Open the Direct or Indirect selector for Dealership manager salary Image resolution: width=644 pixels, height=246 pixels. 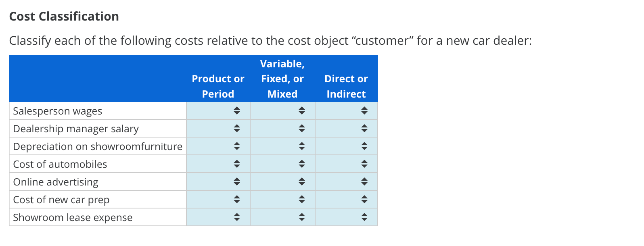[x=364, y=128]
